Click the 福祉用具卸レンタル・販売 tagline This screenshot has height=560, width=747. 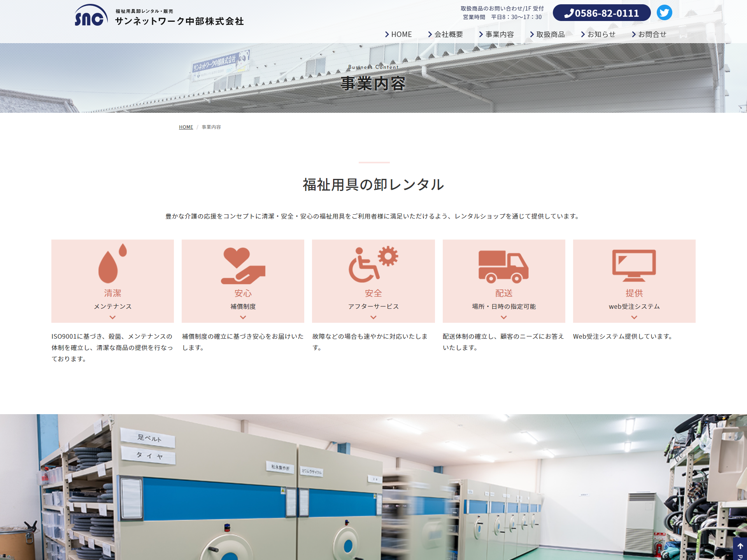144,11
